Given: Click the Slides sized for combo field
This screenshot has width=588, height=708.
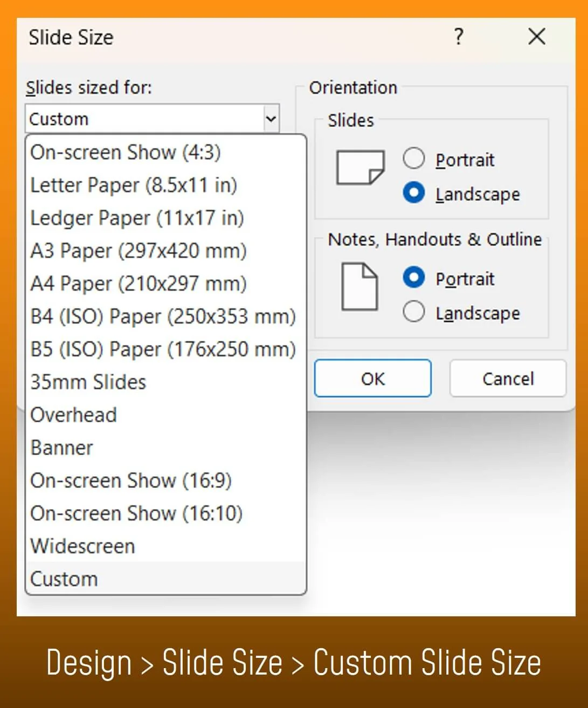Looking at the screenshot, I should pyautogui.click(x=152, y=119).
